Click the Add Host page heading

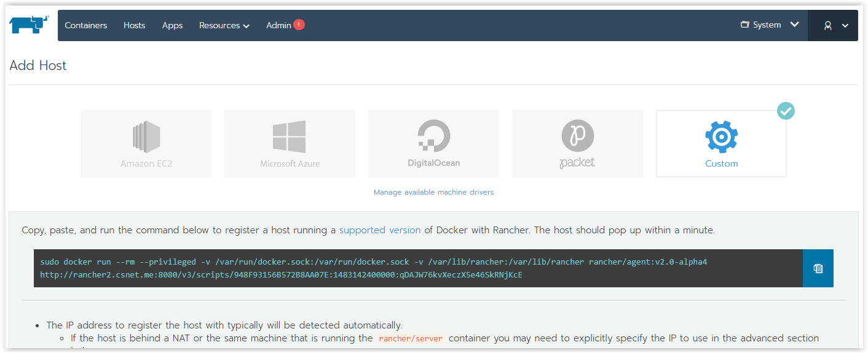38,66
